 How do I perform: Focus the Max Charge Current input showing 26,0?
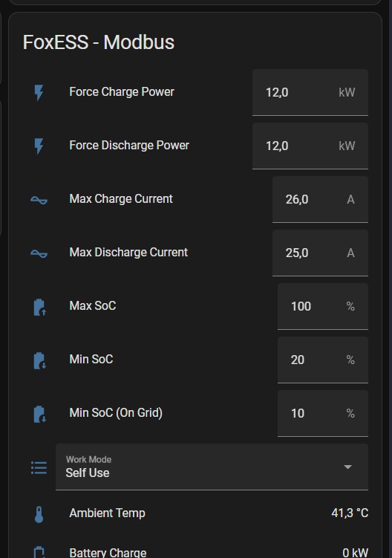coord(320,199)
